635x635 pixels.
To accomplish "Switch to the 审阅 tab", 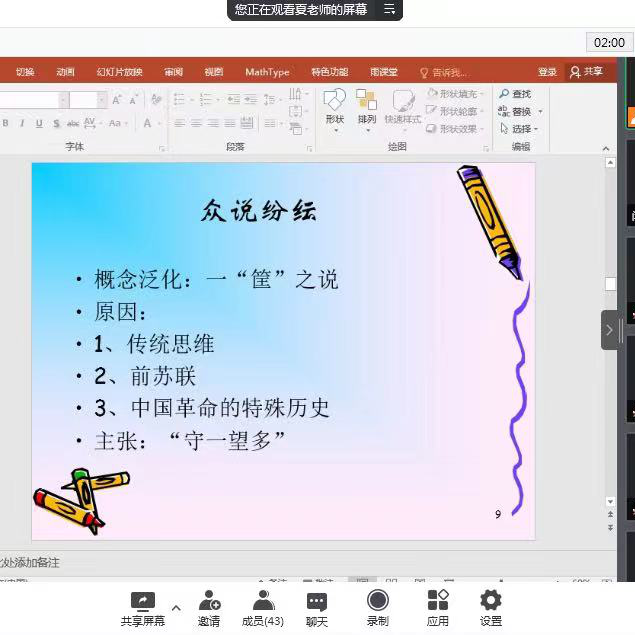I will 173,72.
